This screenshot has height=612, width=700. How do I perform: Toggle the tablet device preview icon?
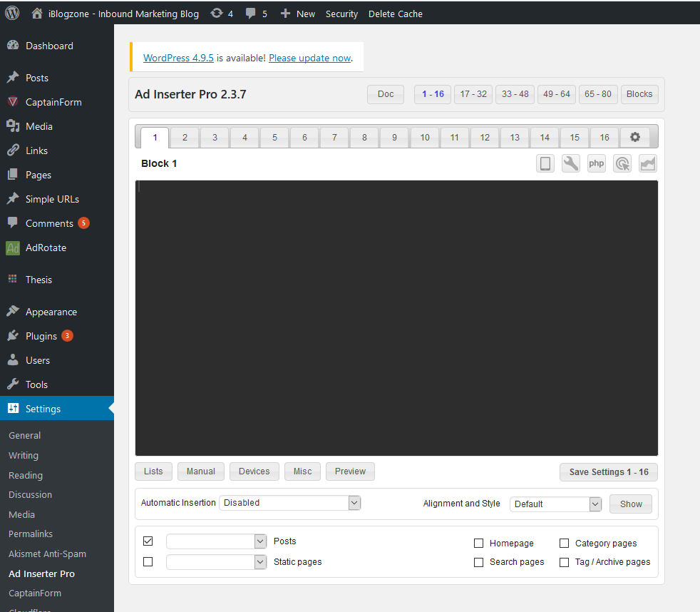pos(545,163)
